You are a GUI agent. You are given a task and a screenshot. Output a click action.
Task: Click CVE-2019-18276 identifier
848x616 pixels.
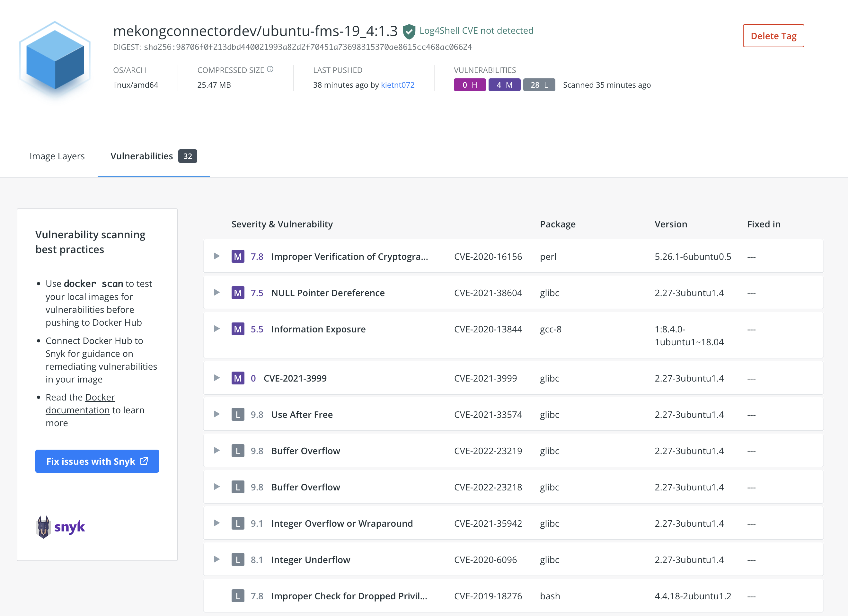click(488, 596)
